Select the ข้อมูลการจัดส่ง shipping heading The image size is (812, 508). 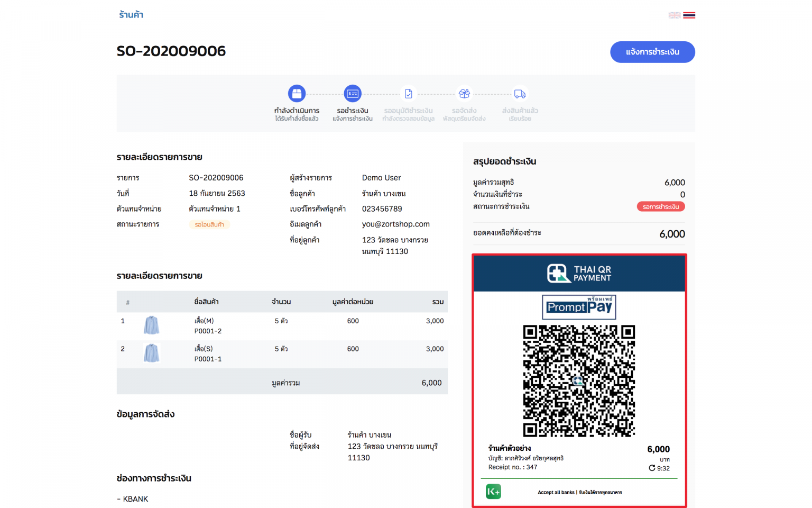pyautogui.click(x=146, y=414)
